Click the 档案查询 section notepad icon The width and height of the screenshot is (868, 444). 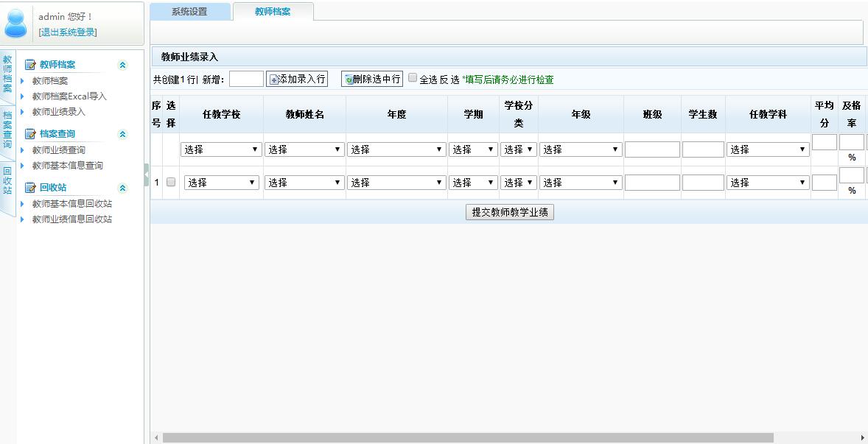30,134
